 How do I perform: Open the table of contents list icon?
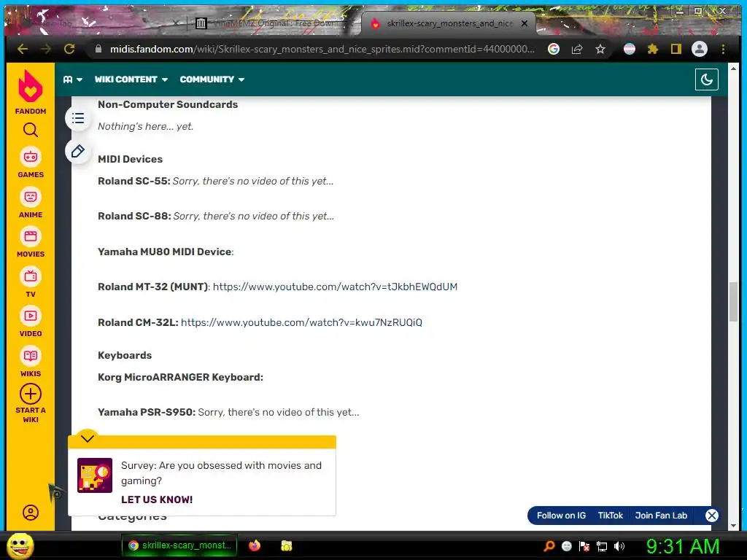pos(78,118)
